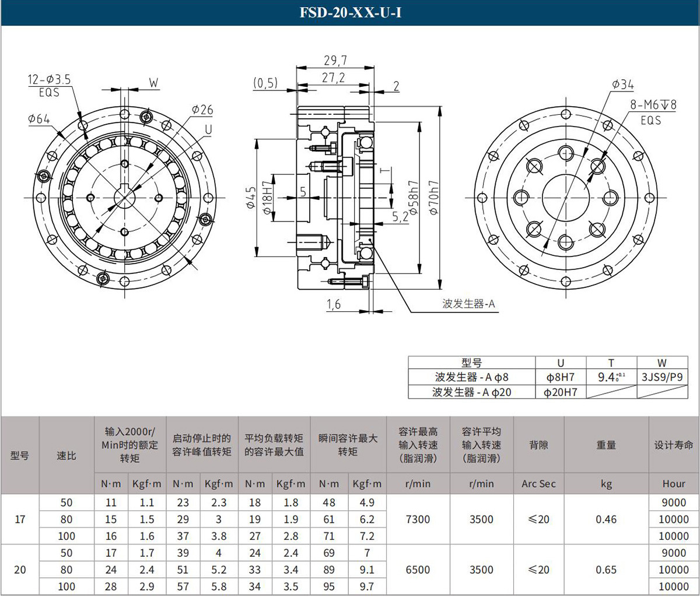The width and height of the screenshot is (700, 597).
Task: Click the 波发生器-A callout label
Action: click(x=468, y=304)
